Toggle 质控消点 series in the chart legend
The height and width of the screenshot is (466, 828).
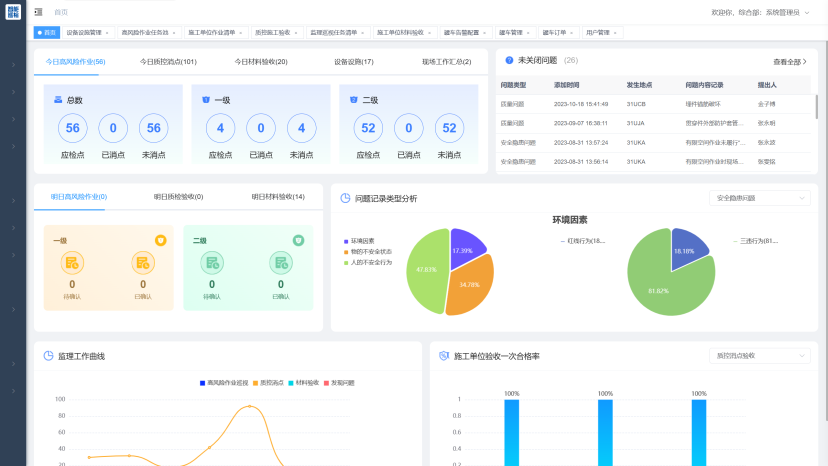click(271, 383)
